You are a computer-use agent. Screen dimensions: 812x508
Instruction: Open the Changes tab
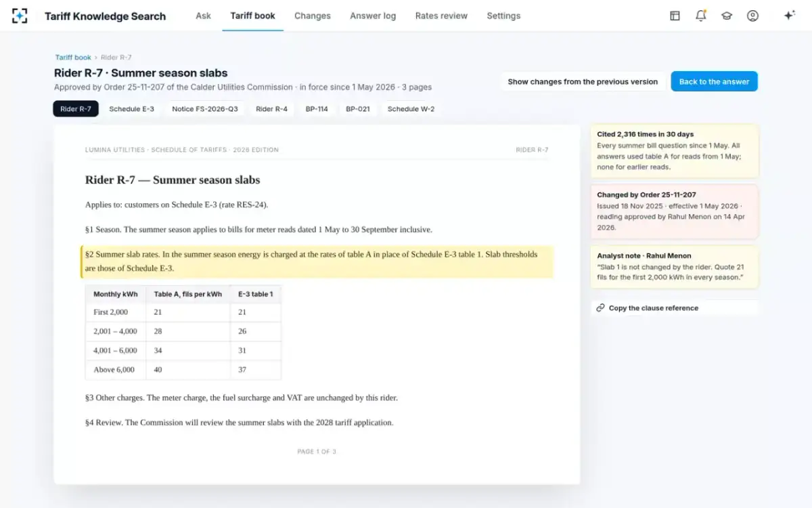(x=313, y=16)
